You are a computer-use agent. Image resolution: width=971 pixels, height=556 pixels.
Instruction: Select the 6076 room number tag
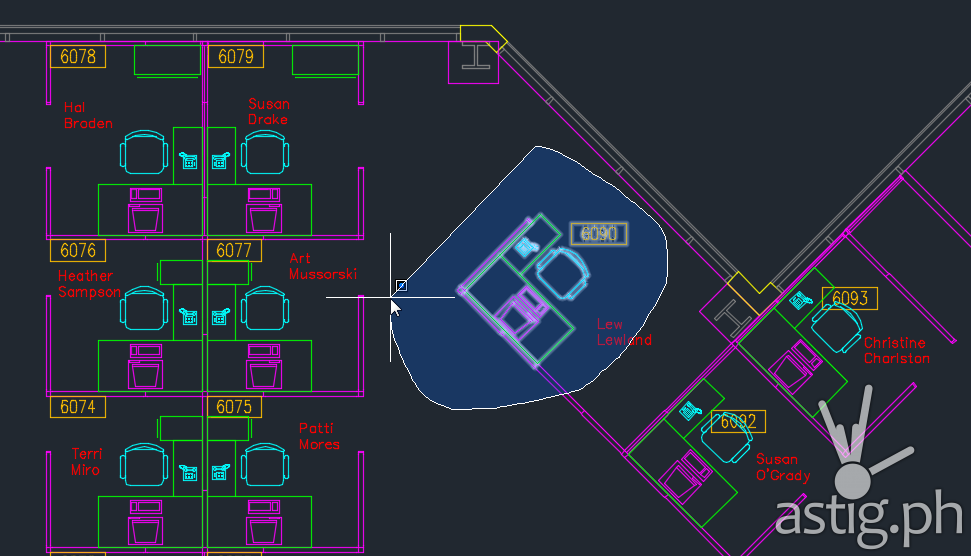click(78, 250)
